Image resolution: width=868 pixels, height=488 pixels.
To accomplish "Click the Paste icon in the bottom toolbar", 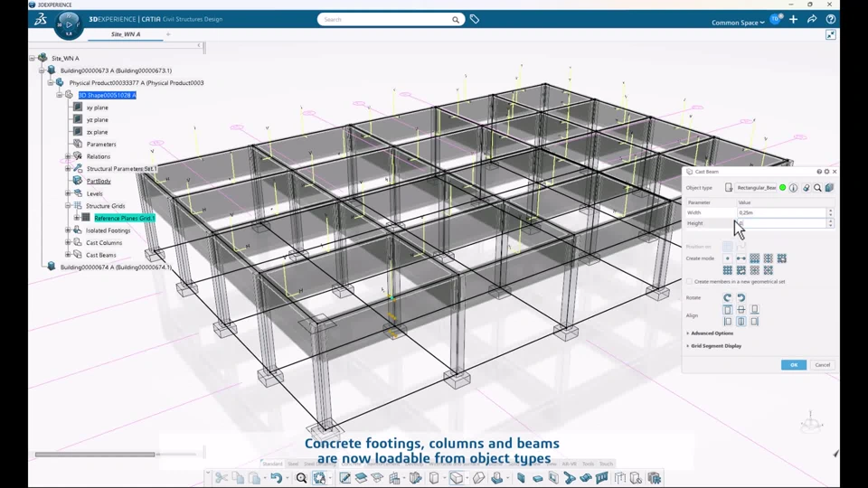I will coord(254,477).
